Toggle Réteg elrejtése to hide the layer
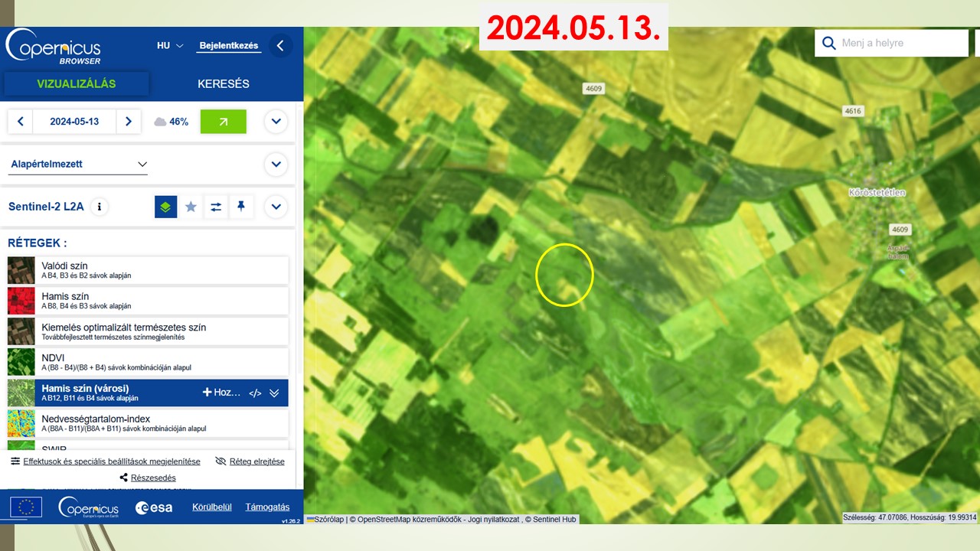 tap(250, 461)
